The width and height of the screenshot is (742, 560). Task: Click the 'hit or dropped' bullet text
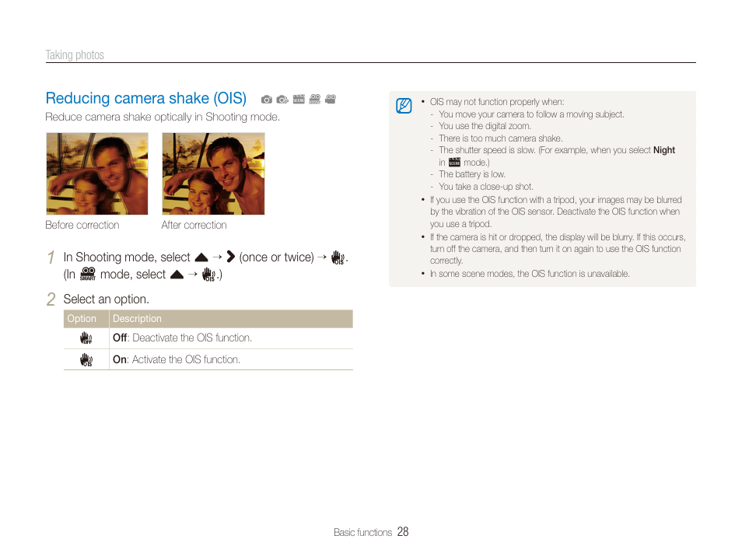point(558,249)
